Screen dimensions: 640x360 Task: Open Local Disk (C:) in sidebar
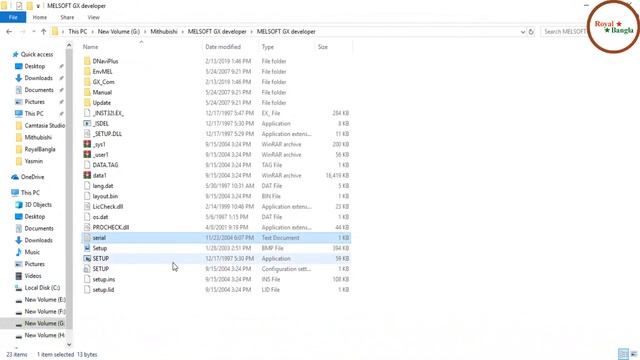coord(42,288)
